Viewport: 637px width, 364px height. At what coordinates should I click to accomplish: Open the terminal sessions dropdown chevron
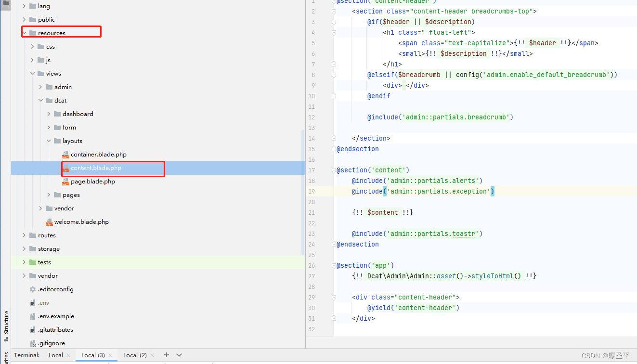pyautogui.click(x=178, y=355)
